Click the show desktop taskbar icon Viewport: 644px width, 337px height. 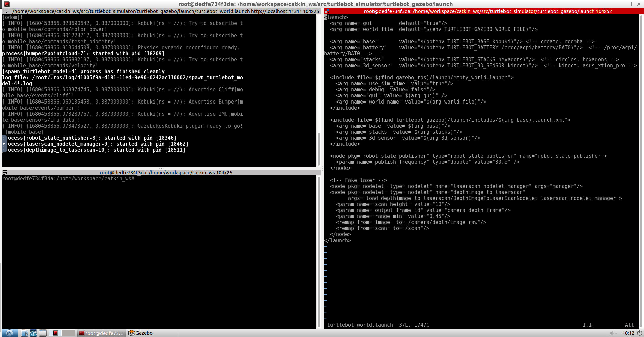pyautogui.click(x=42, y=333)
